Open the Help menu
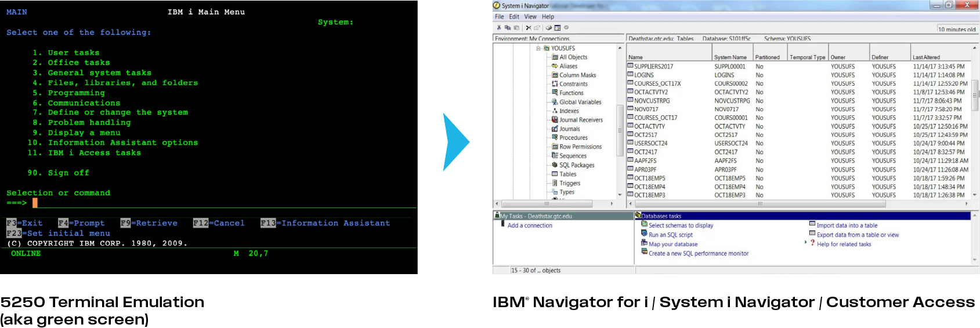 (548, 17)
